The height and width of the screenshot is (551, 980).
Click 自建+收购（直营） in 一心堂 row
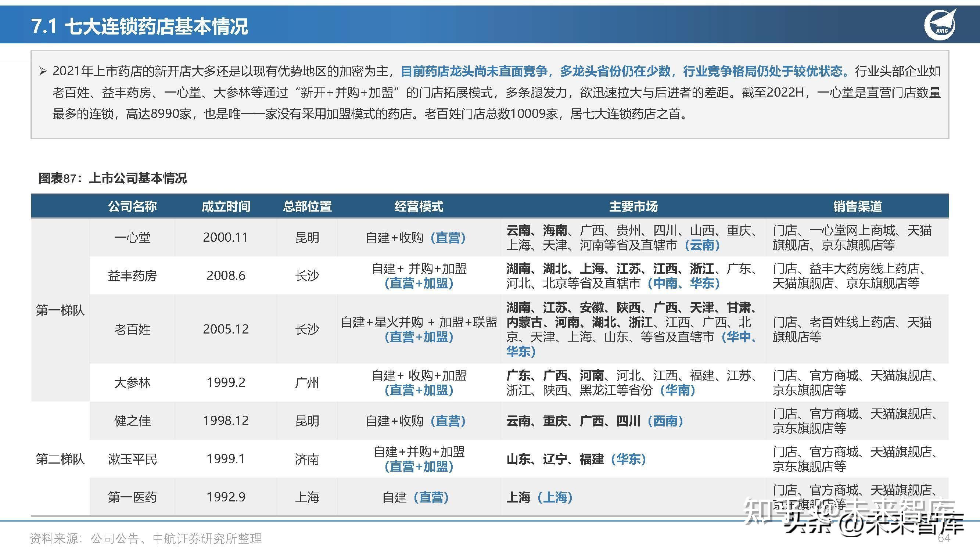pyautogui.click(x=416, y=238)
